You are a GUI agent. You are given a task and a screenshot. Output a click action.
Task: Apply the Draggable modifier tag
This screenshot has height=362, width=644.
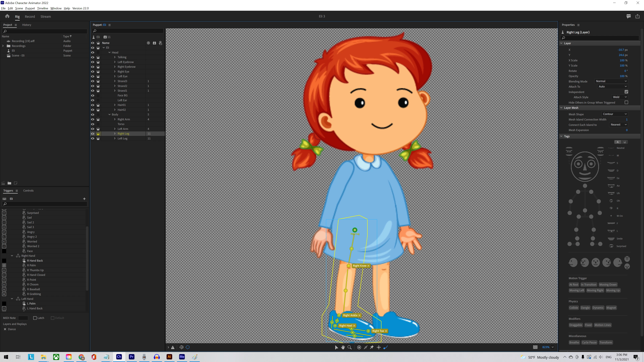click(576, 325)
